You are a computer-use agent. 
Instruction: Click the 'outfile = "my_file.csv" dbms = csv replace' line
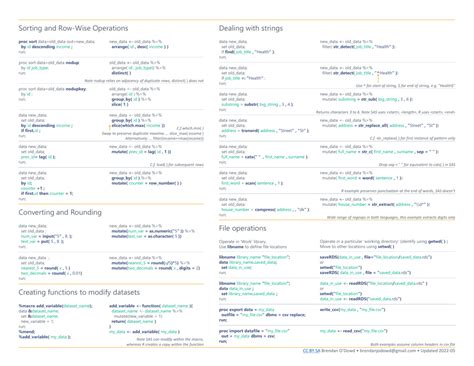tap(263, 315)
